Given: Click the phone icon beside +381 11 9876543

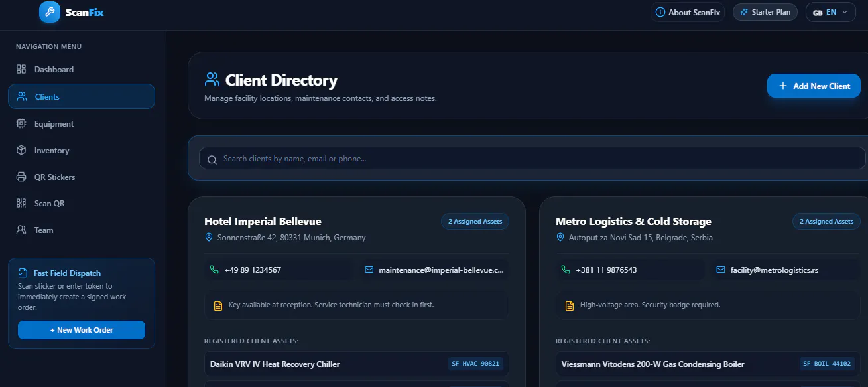Looking at the screenshot, I should [x=566, y=270].
